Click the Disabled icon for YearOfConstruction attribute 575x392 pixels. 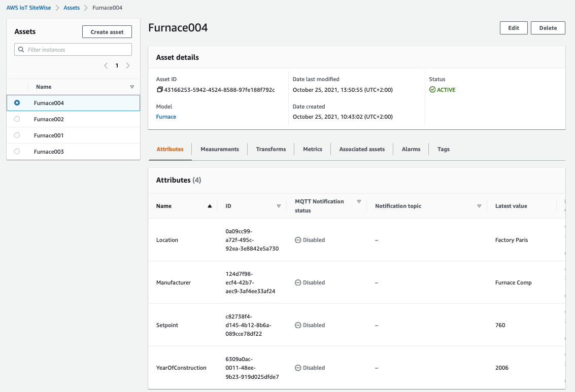[299, 368]
